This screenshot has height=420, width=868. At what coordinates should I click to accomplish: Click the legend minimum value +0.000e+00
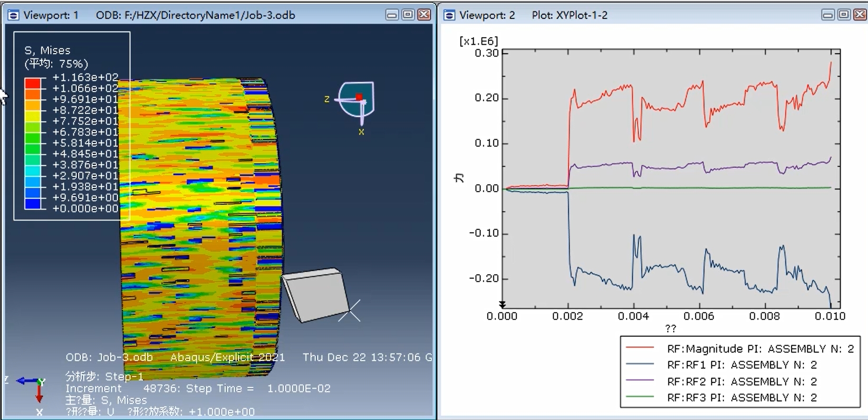[85, 209]
